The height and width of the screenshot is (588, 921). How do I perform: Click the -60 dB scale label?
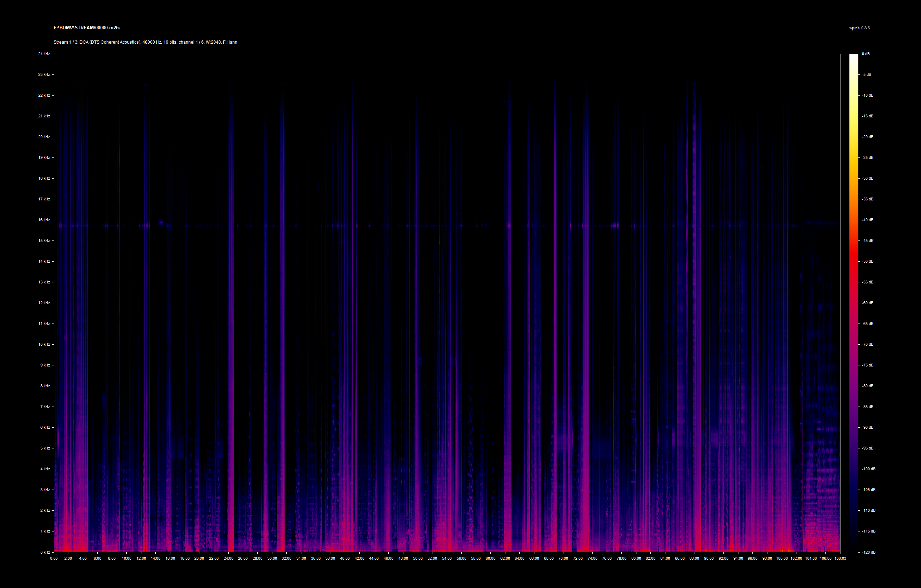coord(867,303)
